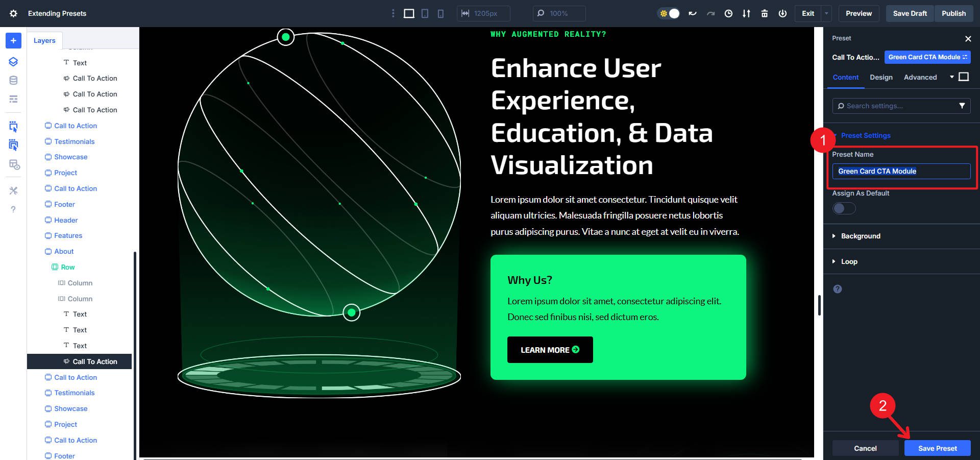Switch to the Design tab
Screen dimensions: 980x460
coord(881,77)
